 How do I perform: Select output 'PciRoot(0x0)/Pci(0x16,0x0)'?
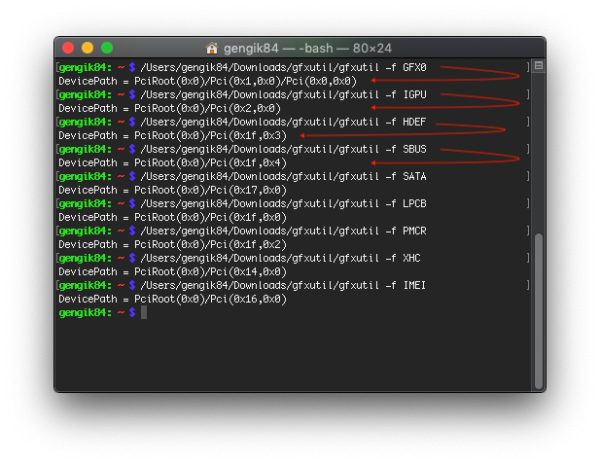210,299
